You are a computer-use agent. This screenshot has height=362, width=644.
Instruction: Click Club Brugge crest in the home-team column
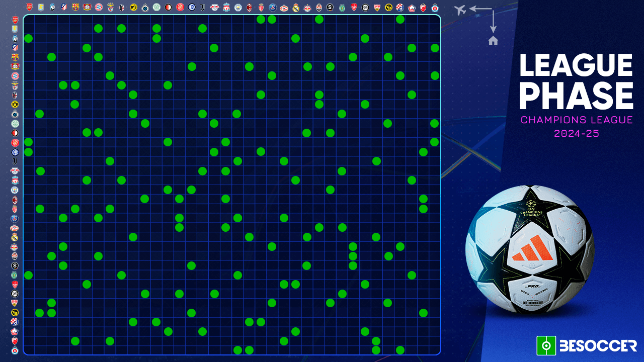pyautogui.click(x=15, y=114)
